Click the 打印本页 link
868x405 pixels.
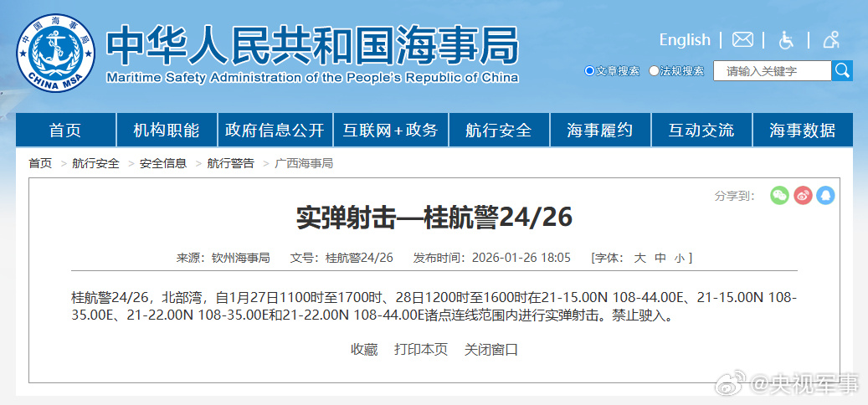tap(421, 350)
